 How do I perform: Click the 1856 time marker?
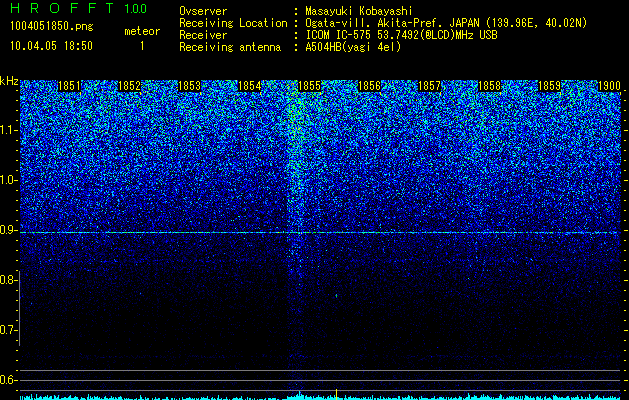pyautogui.click(x=369, y=86)
